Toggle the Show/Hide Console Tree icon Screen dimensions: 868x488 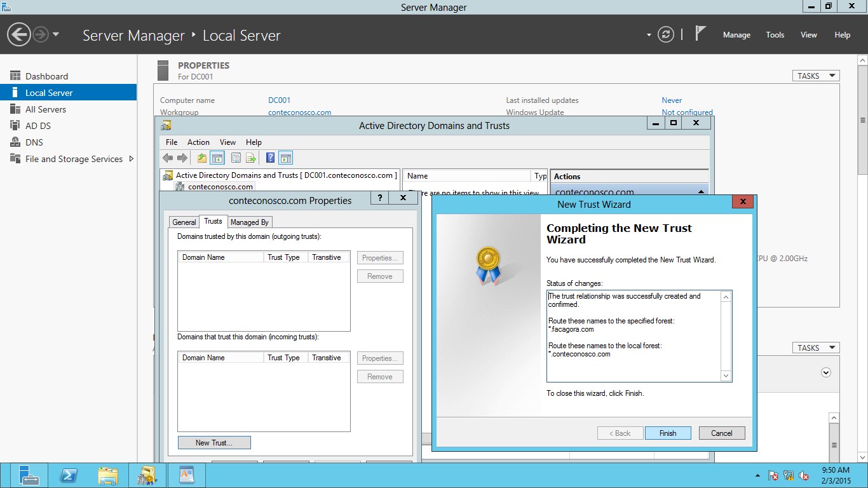[217, 158]
